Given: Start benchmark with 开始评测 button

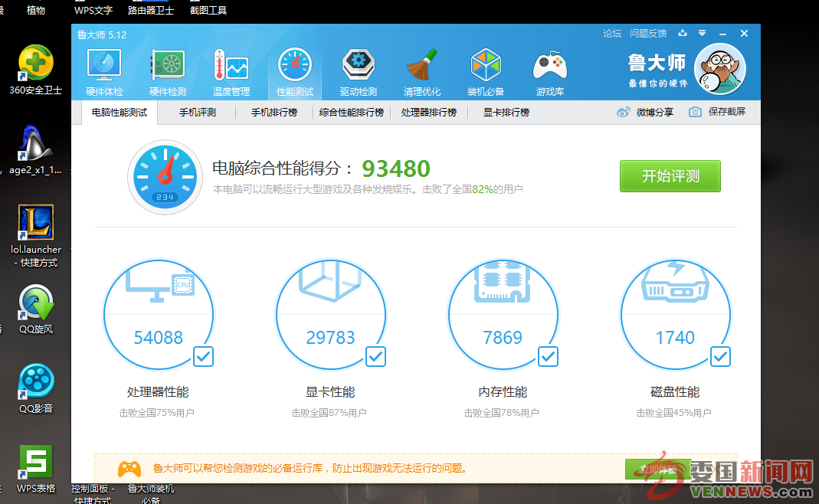Looking at the screenshot, I should [x=670, y=176].
